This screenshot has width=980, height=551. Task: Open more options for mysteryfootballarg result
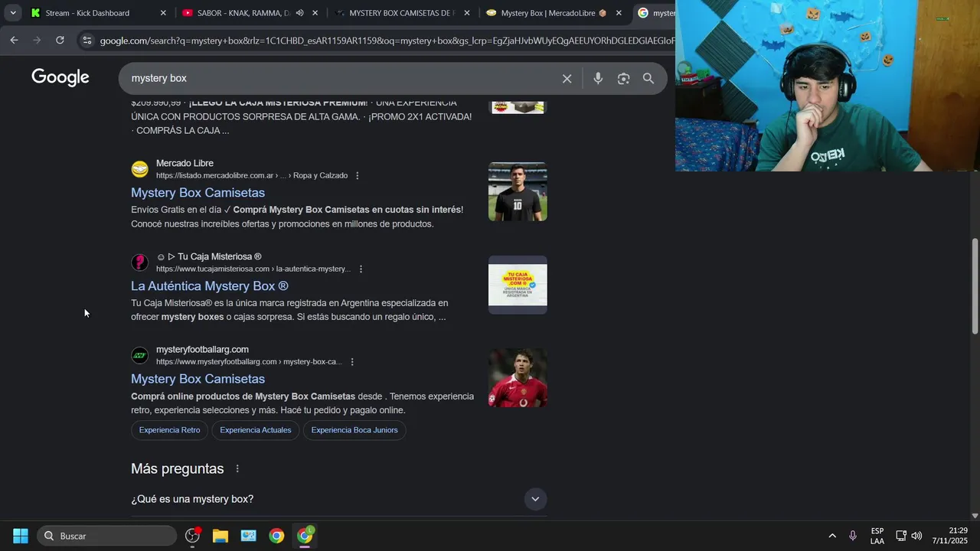click(351, 362)
